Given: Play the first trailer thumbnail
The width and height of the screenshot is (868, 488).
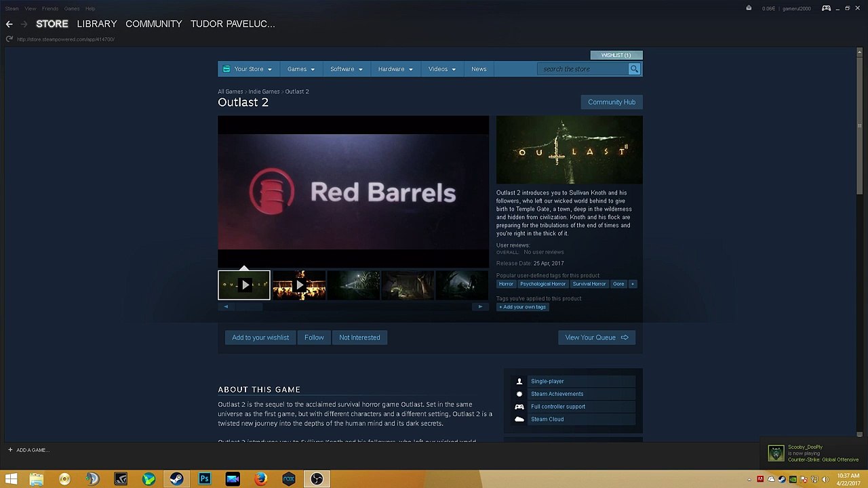Looking at the screenshot, I should click(244, 285).
